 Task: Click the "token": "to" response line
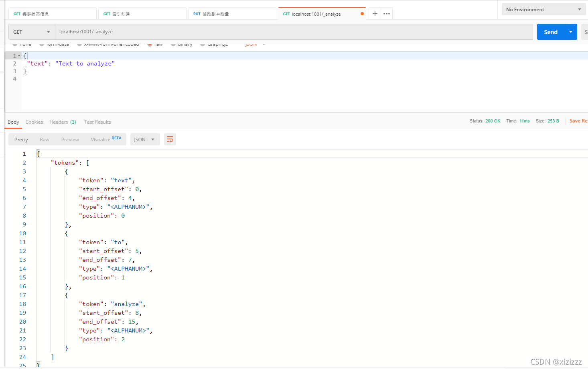103,242
